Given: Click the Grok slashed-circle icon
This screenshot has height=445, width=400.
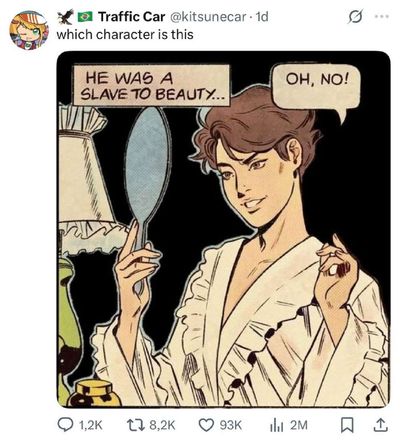Looking at the screenshot, I should (355, 17).
